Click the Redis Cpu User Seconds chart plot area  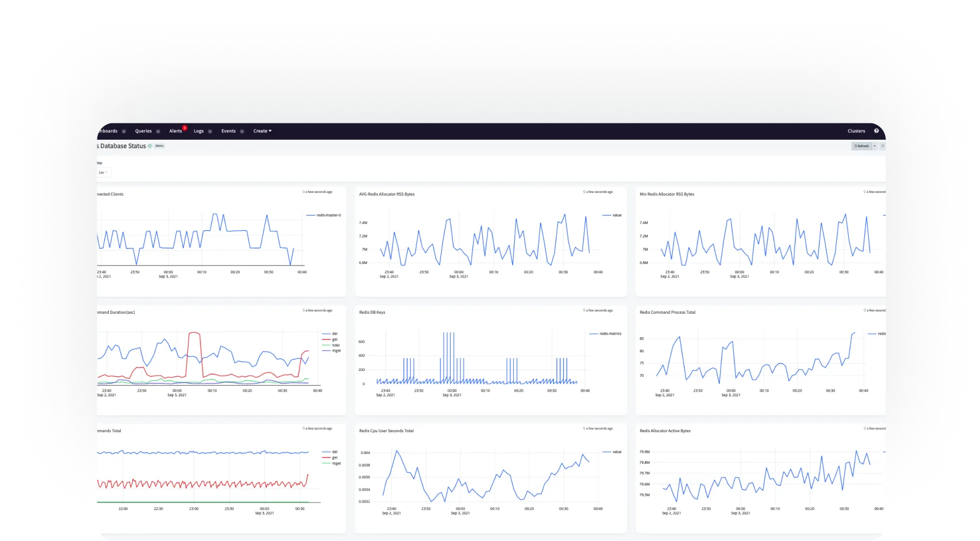pos(487,475)
